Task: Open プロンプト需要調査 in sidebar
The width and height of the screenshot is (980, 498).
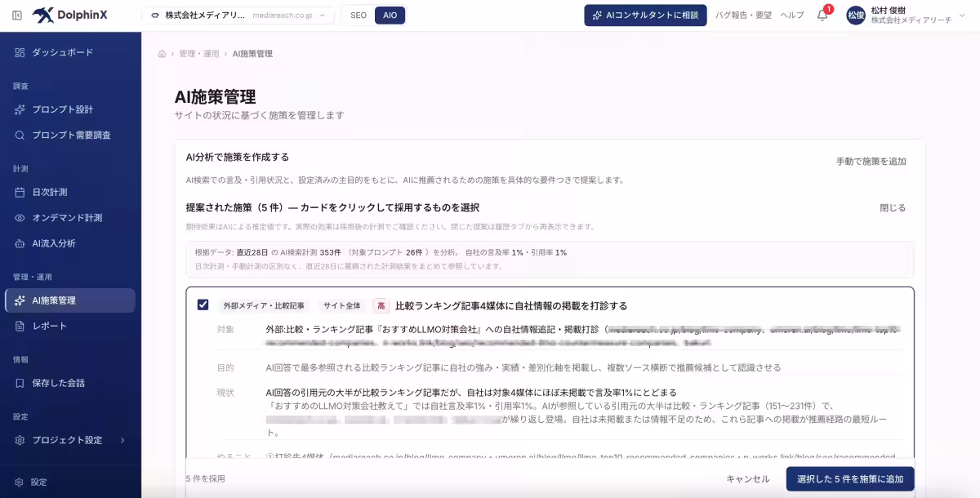Action: [70, 135]
